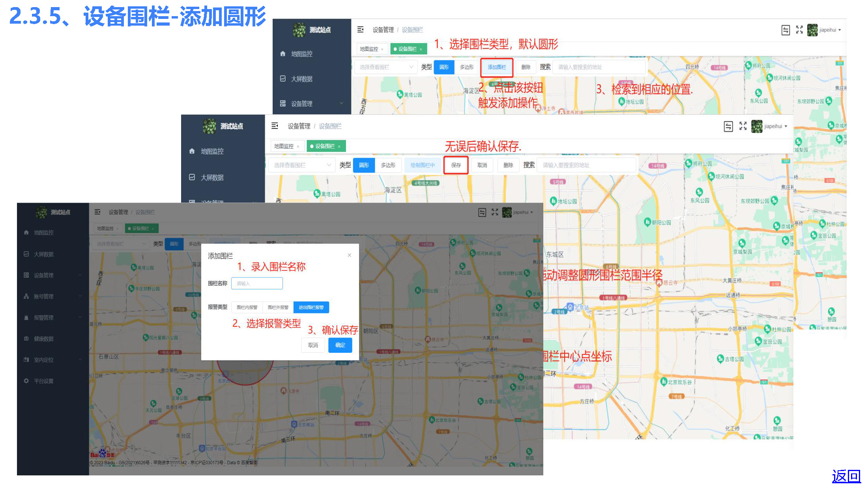Click document icon in middle screenshot header

(728, 126)
